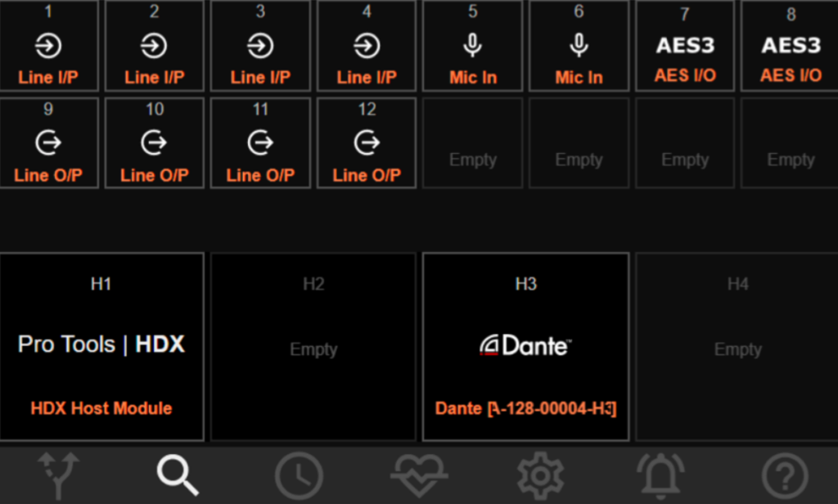Select slot 6 Mic In module
Screen dimensions: 838x504
(x=579, y=46)
